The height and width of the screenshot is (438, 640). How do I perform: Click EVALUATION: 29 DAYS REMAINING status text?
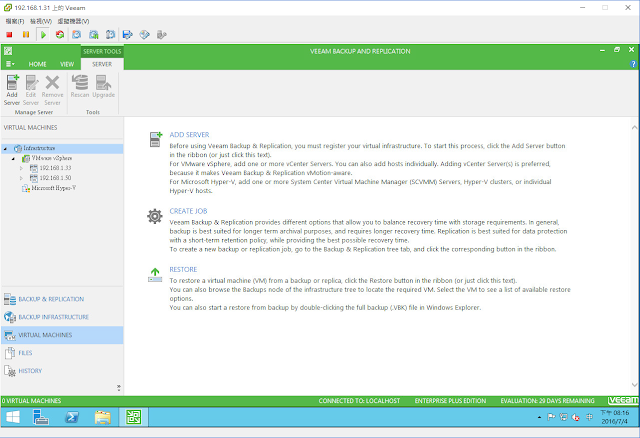click(x=547, y=401)
